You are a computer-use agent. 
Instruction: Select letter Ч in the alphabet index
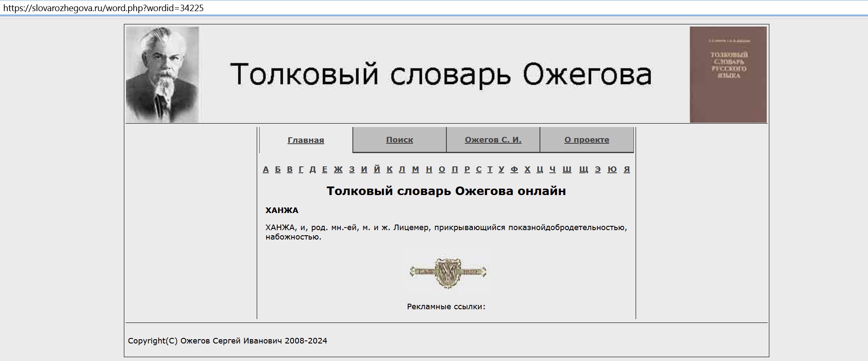point(553,169)
